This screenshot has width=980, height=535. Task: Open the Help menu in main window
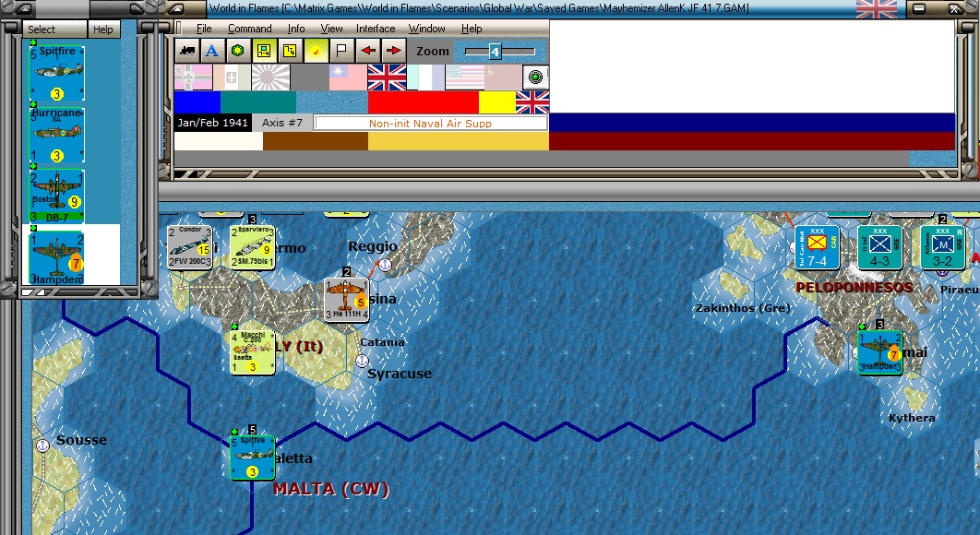[472, 29]
